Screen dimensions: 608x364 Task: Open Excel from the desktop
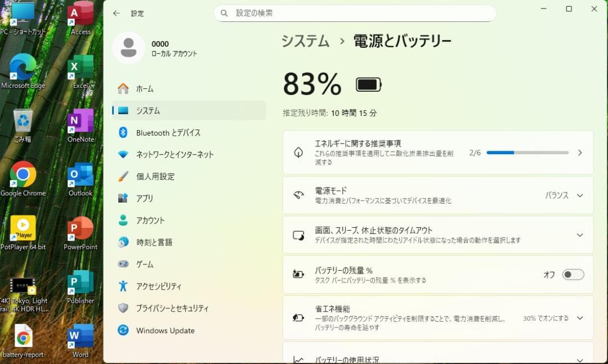click(79, 68)
